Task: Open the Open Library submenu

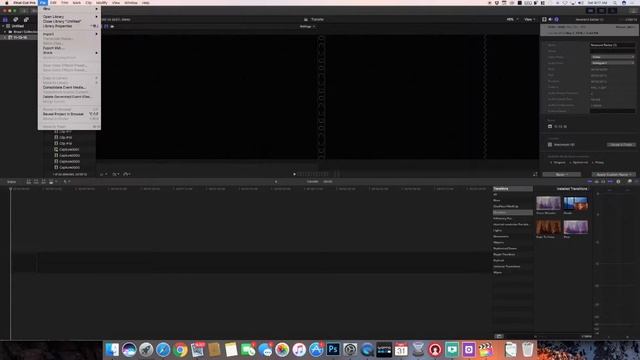Action: (69, 17)
